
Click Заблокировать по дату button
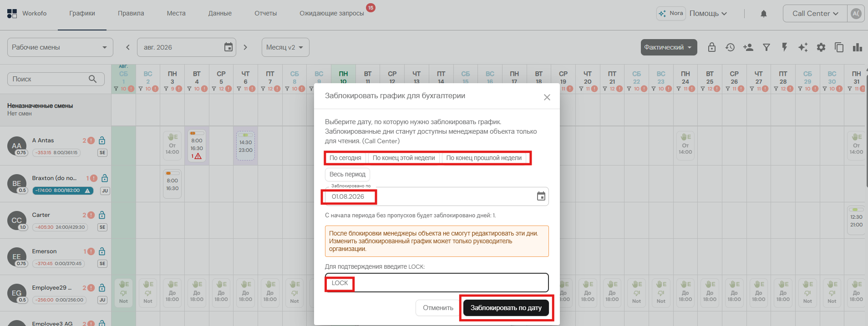[506, 308]
